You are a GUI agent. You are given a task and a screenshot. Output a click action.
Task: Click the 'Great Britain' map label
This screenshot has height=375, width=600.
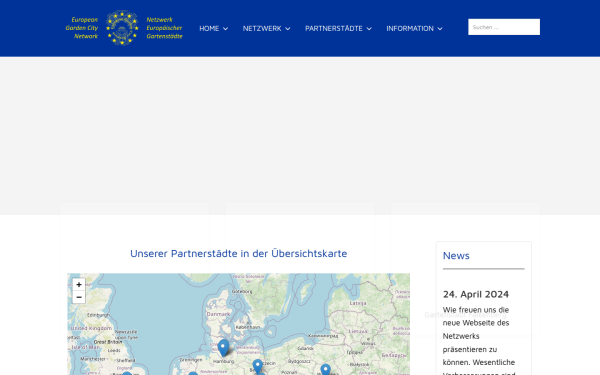click(108, 342)
